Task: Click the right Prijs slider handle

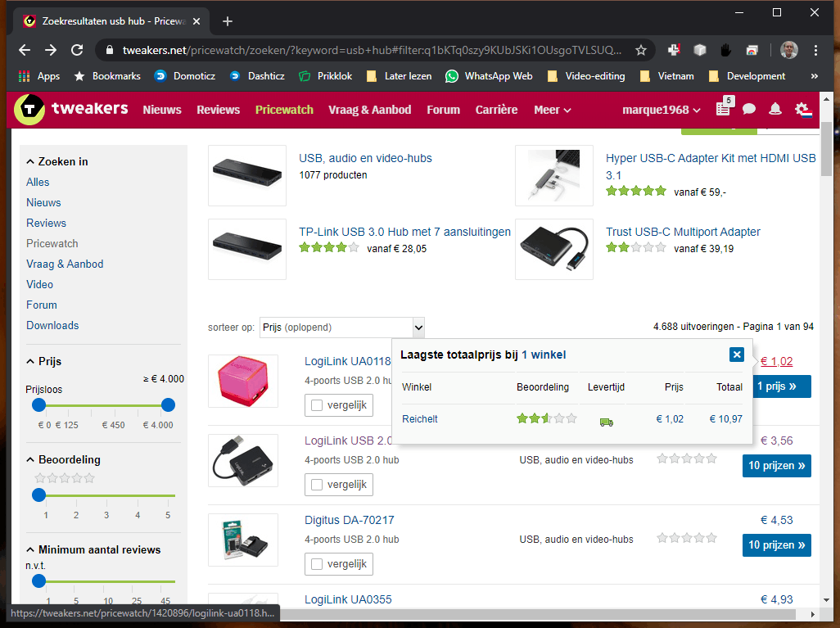Action: click(x=168, y=405)
